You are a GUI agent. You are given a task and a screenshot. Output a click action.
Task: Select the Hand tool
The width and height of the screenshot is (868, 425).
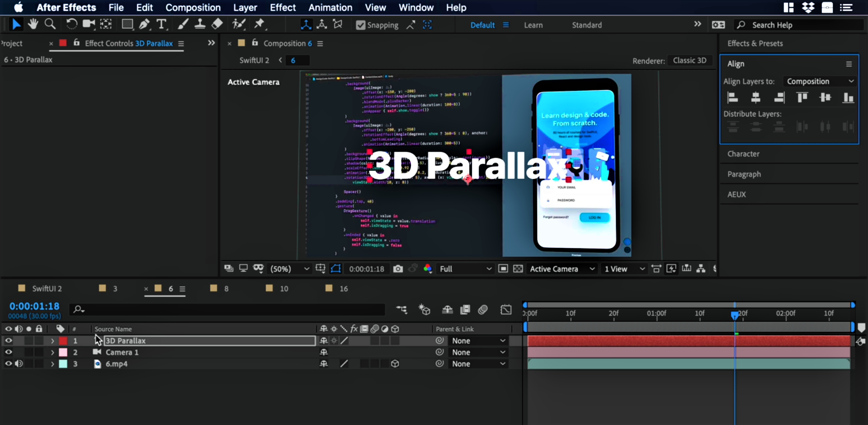pyautogui.click(x=33, y=24)
